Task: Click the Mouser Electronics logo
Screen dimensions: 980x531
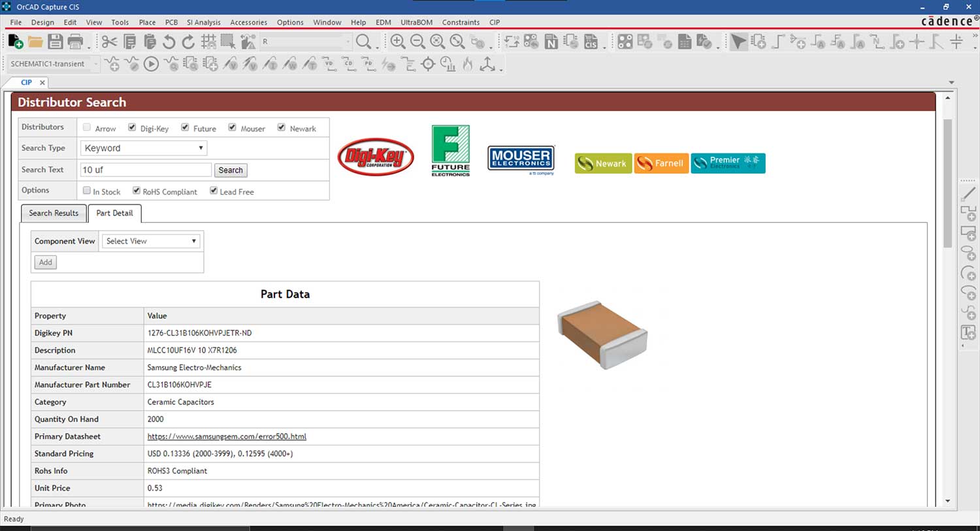Action: 521,160
